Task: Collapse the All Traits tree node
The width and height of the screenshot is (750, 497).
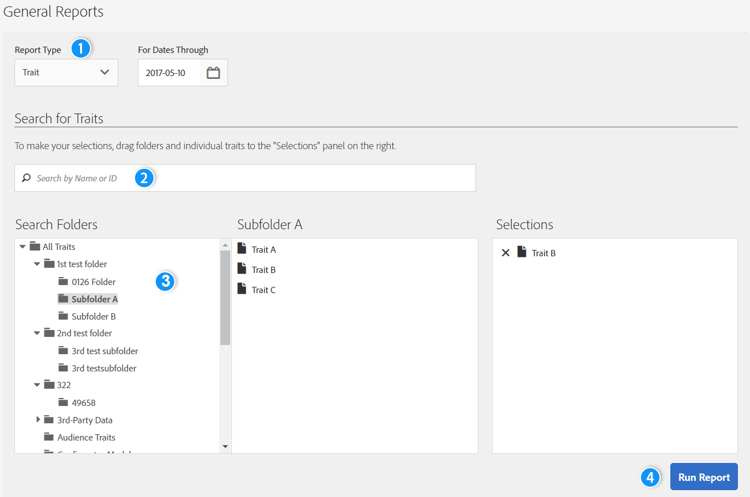Action: pyautogui.click(x=22, y=247)
